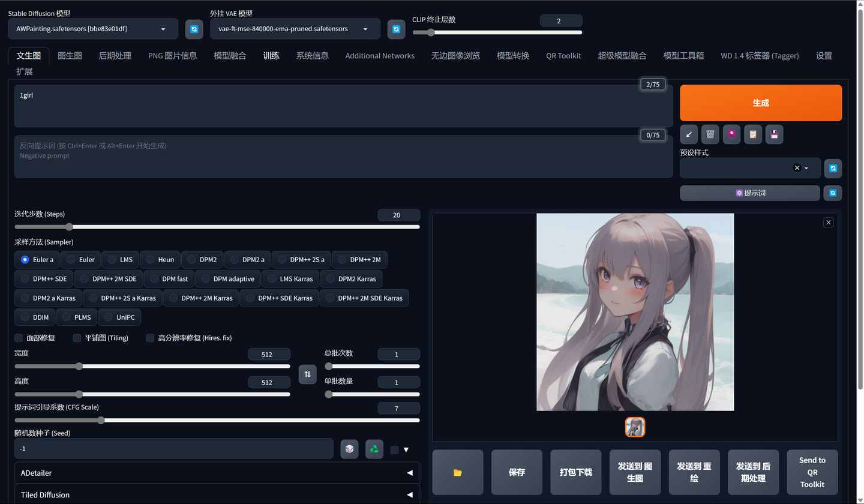Expand the ADetailer section
The height and width of the screenshot is (504, 864).
tap(217, 473)
